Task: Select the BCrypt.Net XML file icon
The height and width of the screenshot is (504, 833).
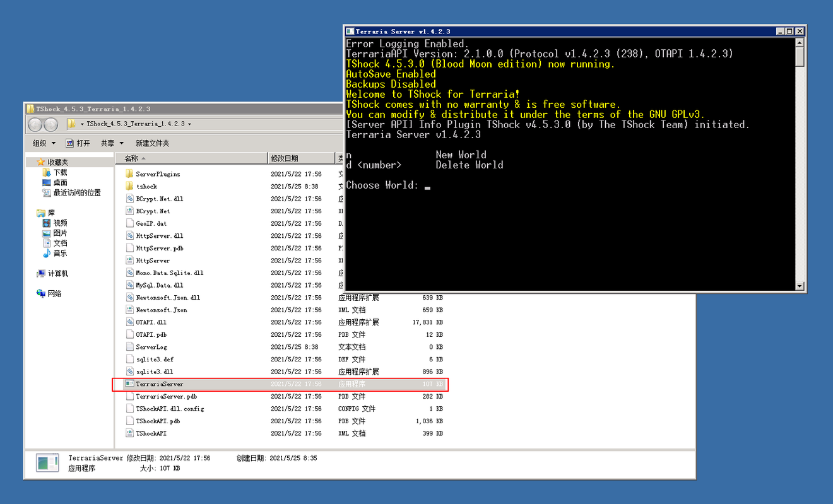Action: [129, 211]
